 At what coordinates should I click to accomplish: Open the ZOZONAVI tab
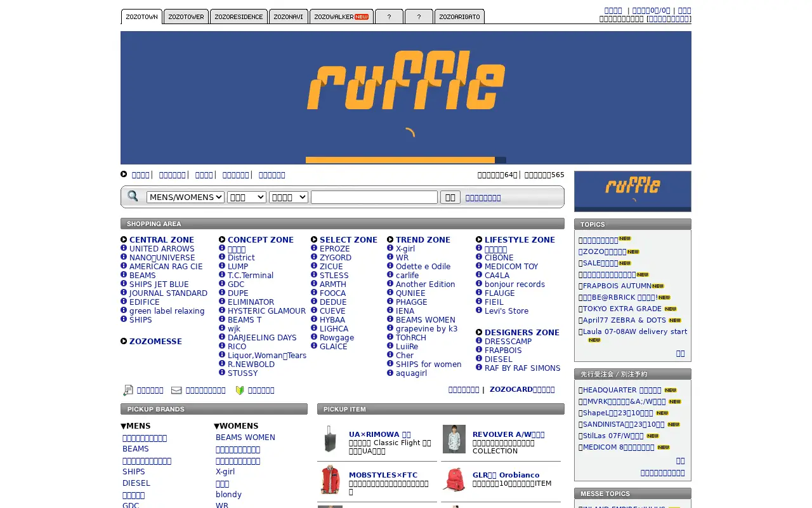point(289,17)
